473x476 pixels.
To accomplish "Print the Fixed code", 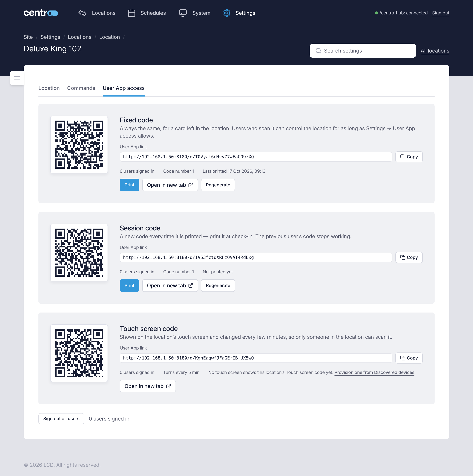I will pyautogui.click(x=130, y=185).
